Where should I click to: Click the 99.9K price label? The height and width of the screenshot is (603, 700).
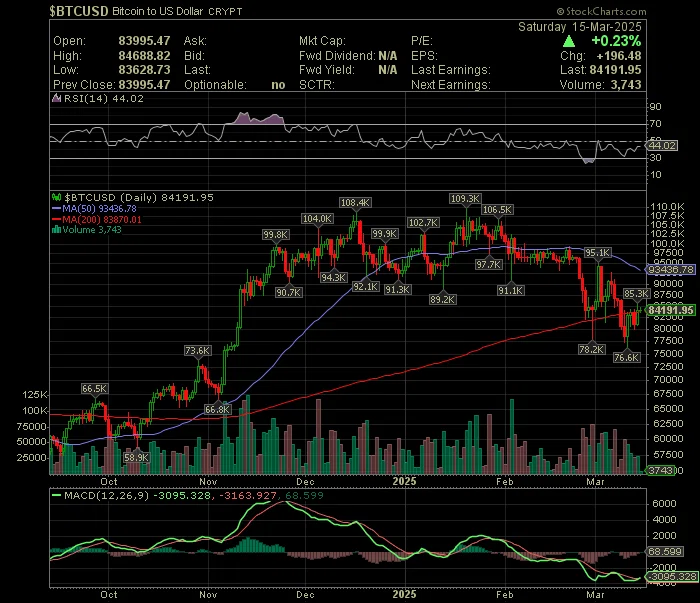click(x=385, y=234)
